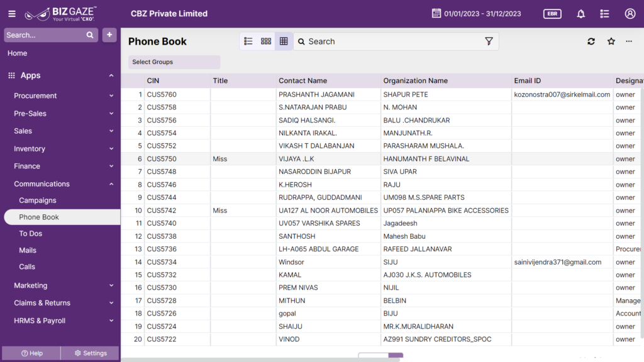Open the user profile icon
644x362 pixels.
(x=630, y=14)
